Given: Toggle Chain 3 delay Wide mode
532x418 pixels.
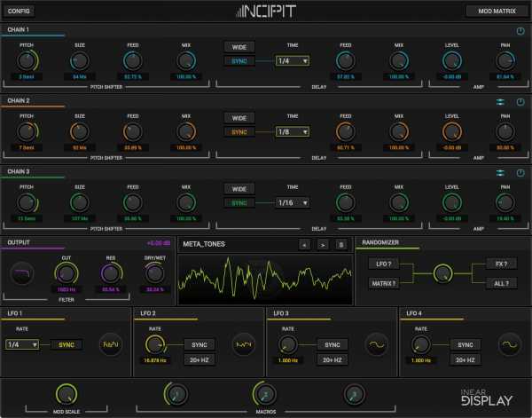Looking at the screenshot, I should click(x=239, y=189).
